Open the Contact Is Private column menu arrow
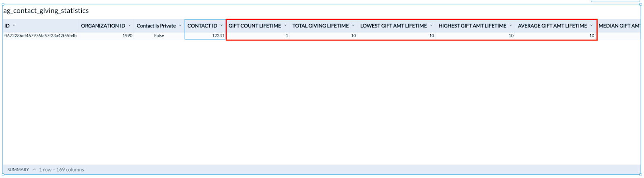 tap(180, 25)
